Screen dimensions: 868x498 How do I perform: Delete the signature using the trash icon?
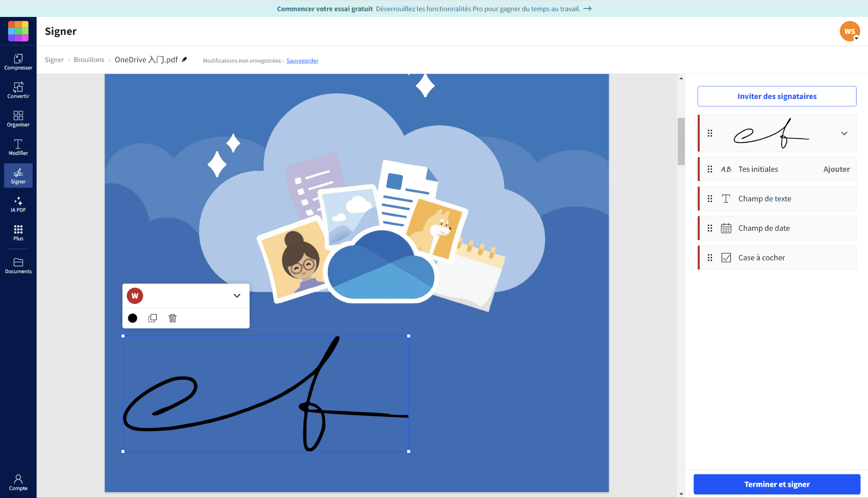pos(172,318)
